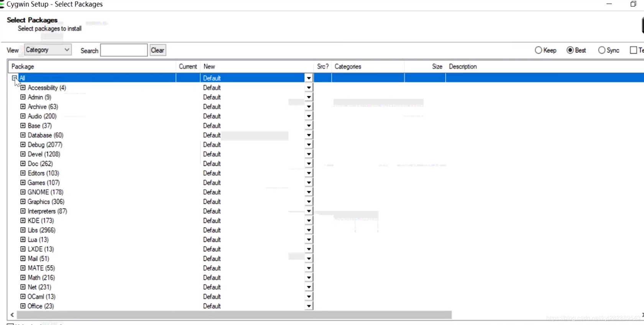Expand the Libs (2966) category
This screenshot has height=325, width=644.
click(x=23, y=230)
